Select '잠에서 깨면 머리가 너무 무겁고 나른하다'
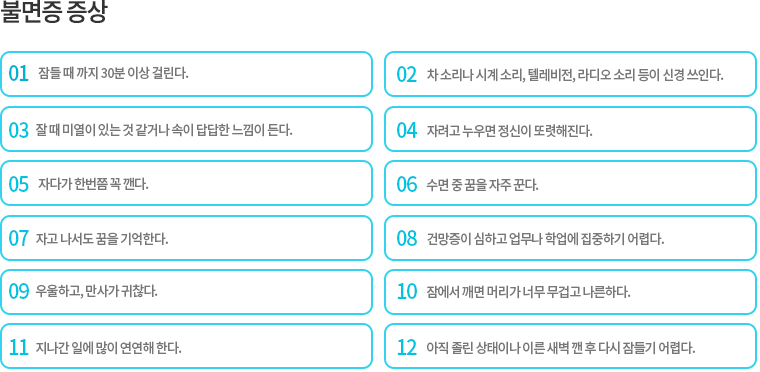Image resolution: width=760 pixels, height=372 pixels. pyautogui.click(x=570, y=292)
